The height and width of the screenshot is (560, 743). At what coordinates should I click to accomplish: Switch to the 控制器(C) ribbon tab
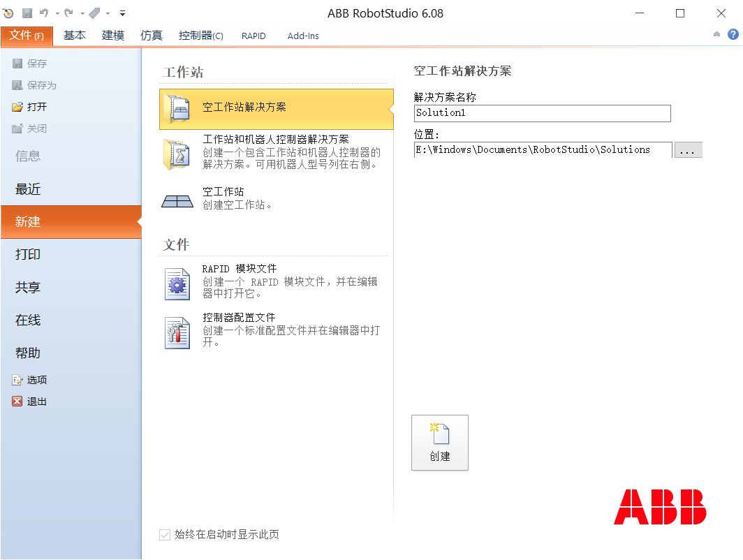pyautogui.click(x=201, y=36)
